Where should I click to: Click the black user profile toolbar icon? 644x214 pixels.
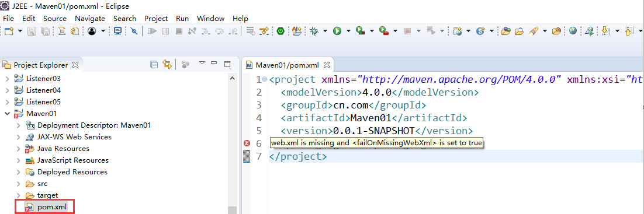[92, 31]
